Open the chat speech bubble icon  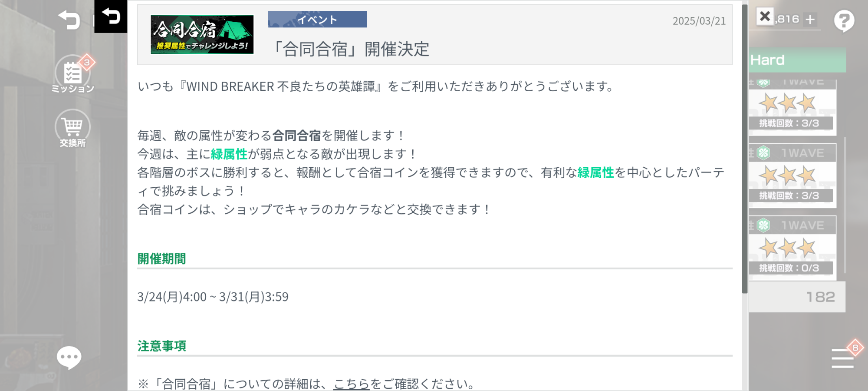tap(69, 358)
